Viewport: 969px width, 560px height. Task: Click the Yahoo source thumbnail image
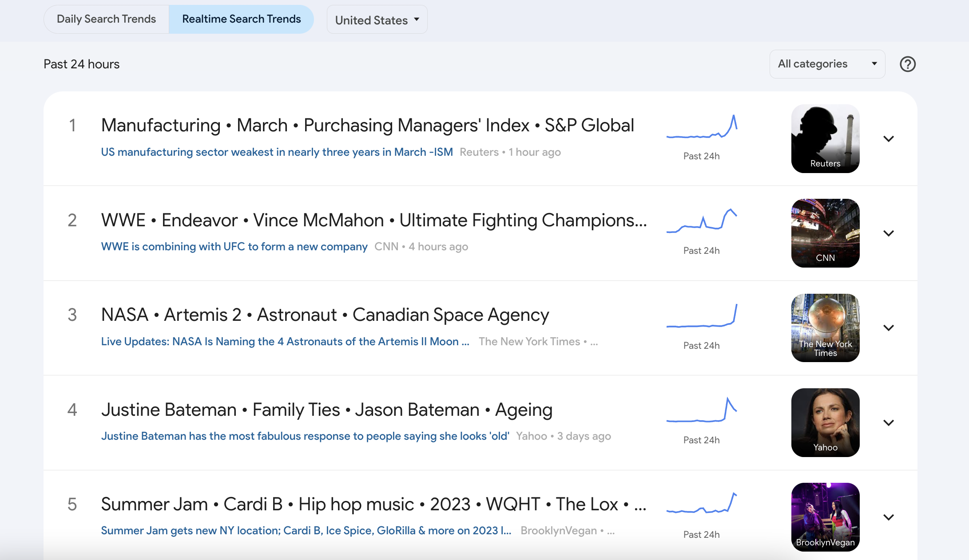coord(825,422)
